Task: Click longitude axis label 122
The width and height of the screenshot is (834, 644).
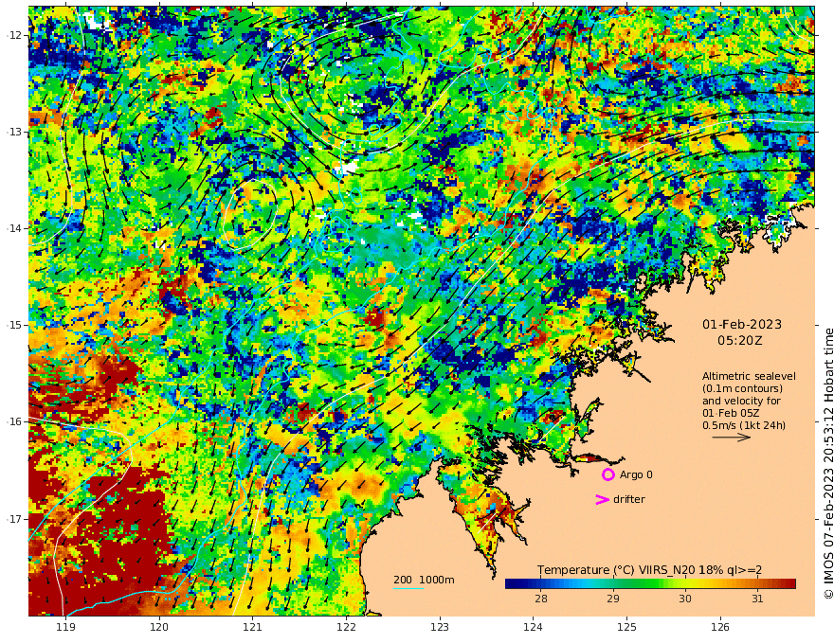Action: coord(346,628)
